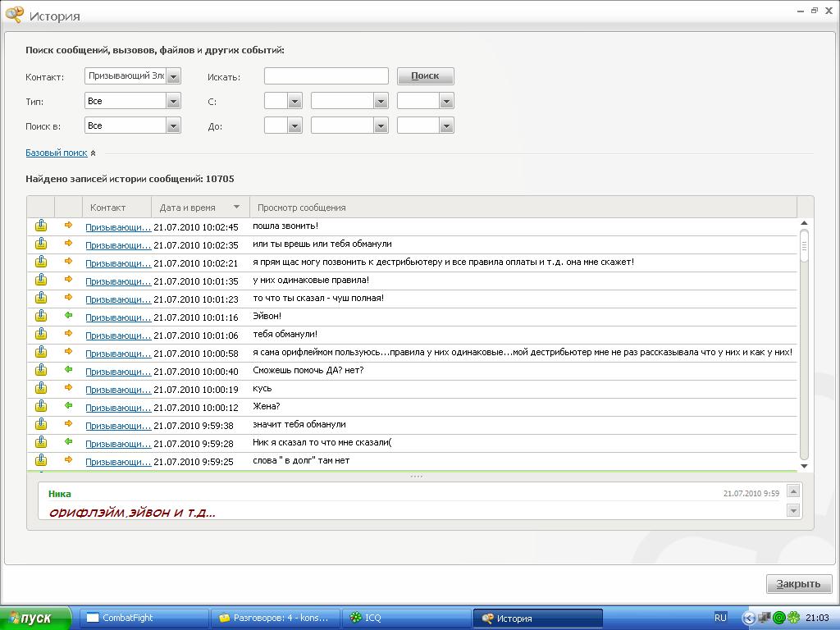Collapse to basic search via "Базовый поиск"
Screen dimensions: 840x630
click(56, 153)
